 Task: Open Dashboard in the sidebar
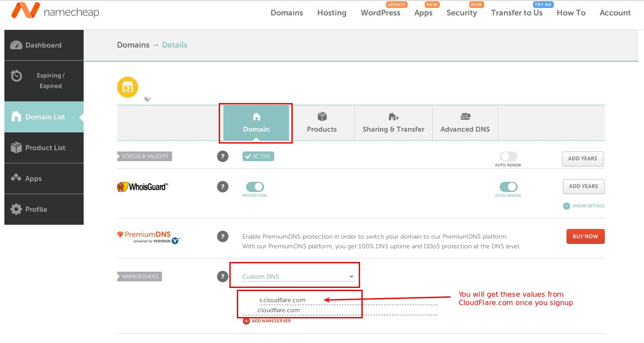click(x=44, y=45)
